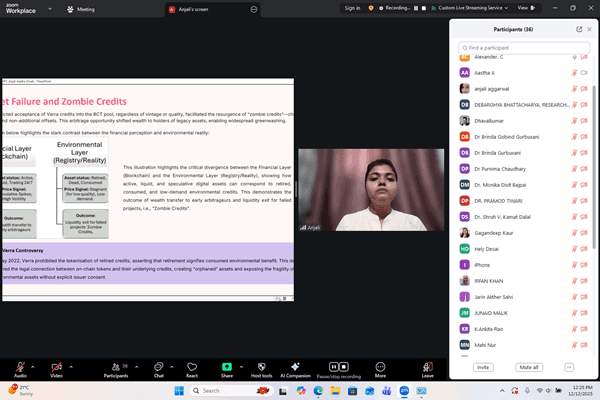The width and height of the screenshot is (600, 400).
Task: Select participant Dr Purnima Chaudhary
Action: click(523, 169)
